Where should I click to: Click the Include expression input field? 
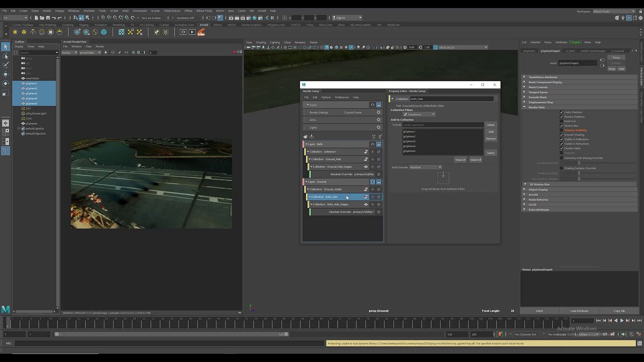443,125
